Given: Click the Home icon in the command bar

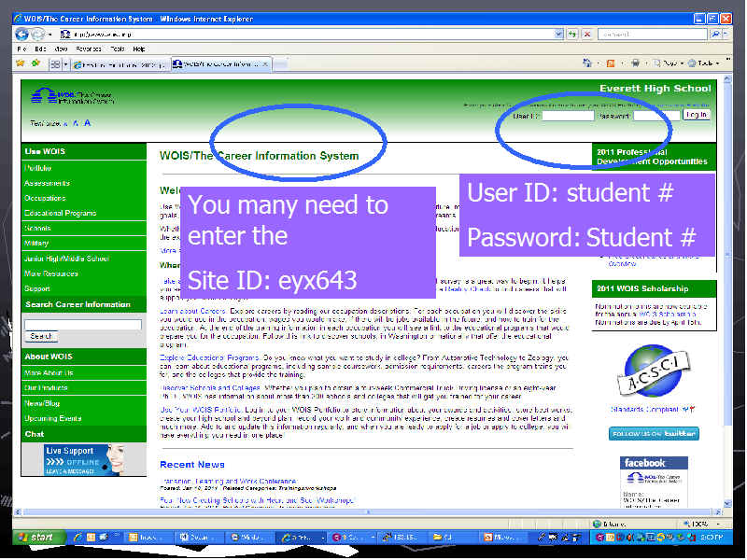Looking at the screenshot, I should pos(587,63).
